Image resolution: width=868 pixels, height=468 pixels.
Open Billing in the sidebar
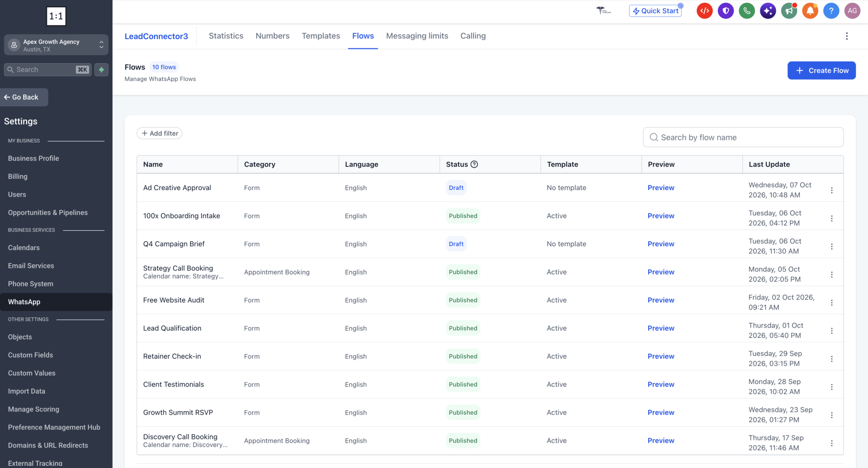pos(18,177)
